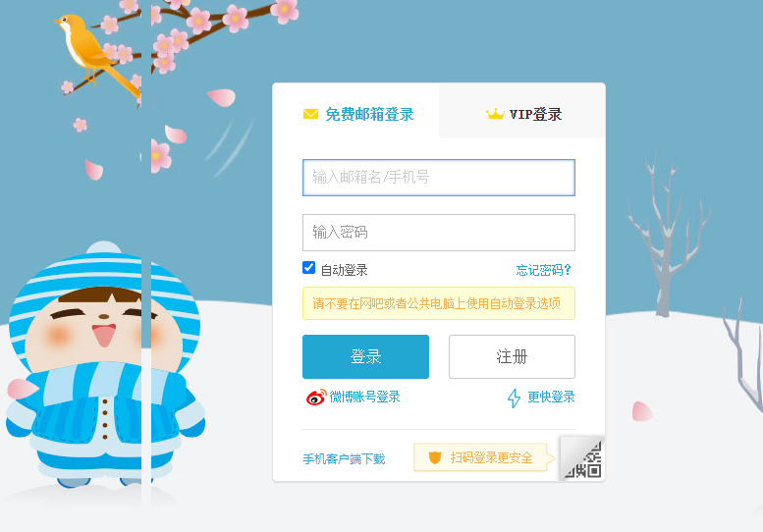Focus the 输入密码 password field
Viewport: 763px width, 532px height.
(439, 233)
